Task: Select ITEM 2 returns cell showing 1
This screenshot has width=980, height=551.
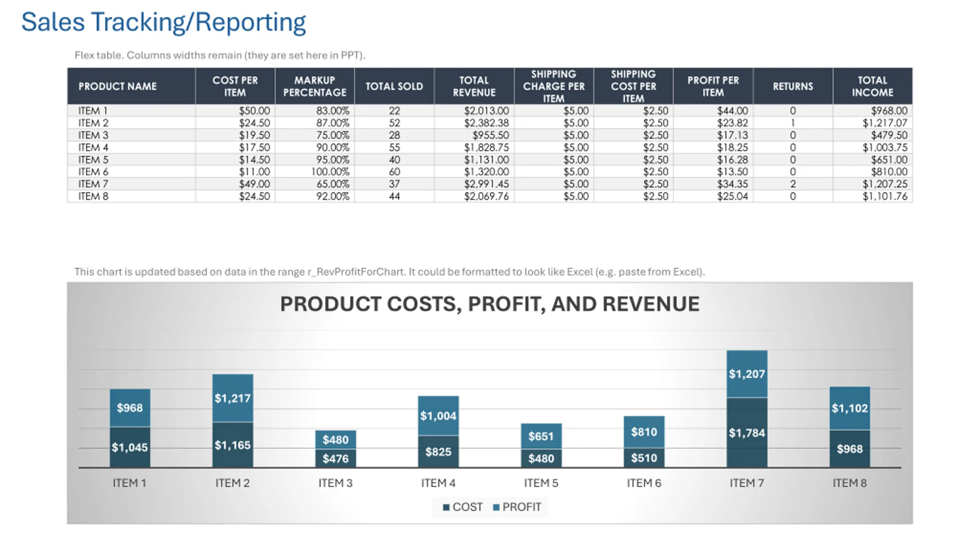Action: pyautogui.click(x=793, y=123)
